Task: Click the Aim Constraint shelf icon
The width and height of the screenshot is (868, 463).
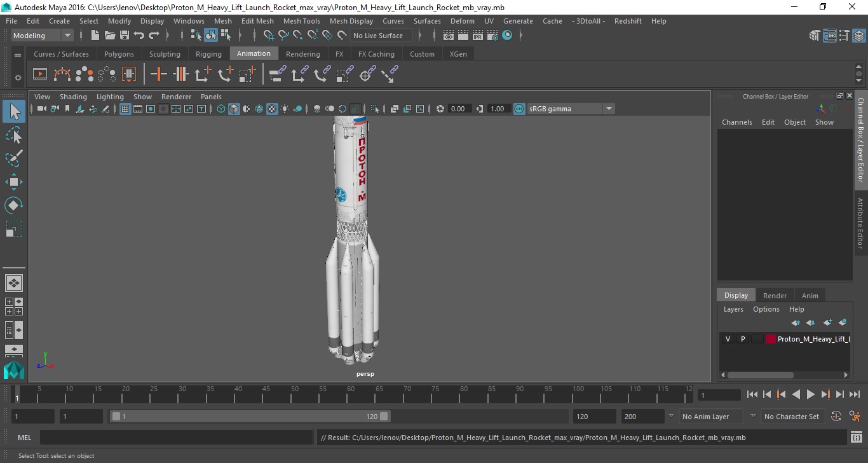Action: [x=366, y=76]
